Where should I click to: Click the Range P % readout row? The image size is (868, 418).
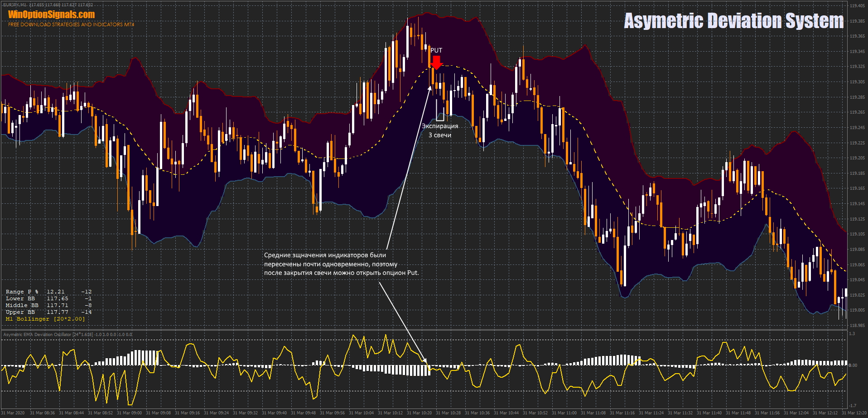coord(48,292)
